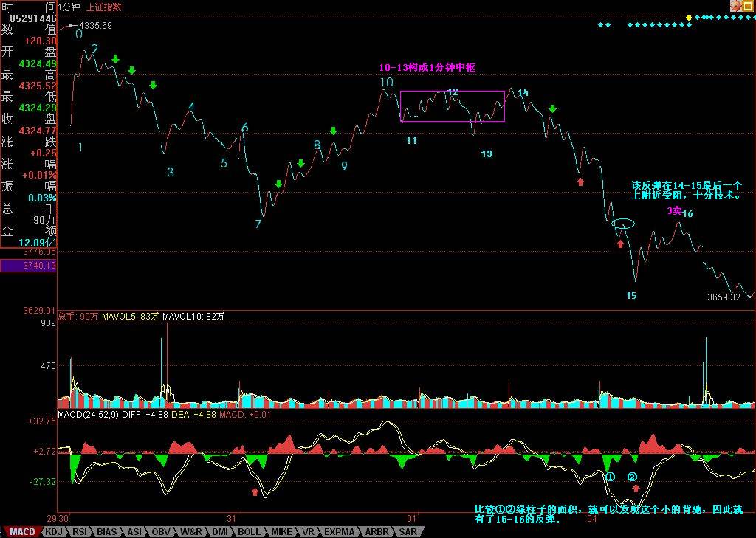Switch to the EXPMA indicator tab
This screenshot has height=538, width=756.
[x=340, y=532]
